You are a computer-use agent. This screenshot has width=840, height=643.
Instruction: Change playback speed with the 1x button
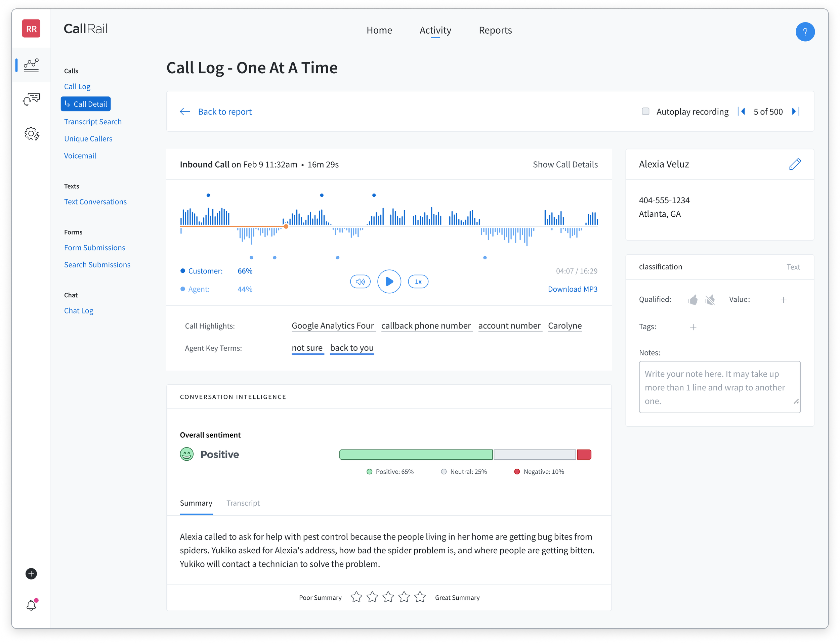pyautogui.click(x=418, y=282)
